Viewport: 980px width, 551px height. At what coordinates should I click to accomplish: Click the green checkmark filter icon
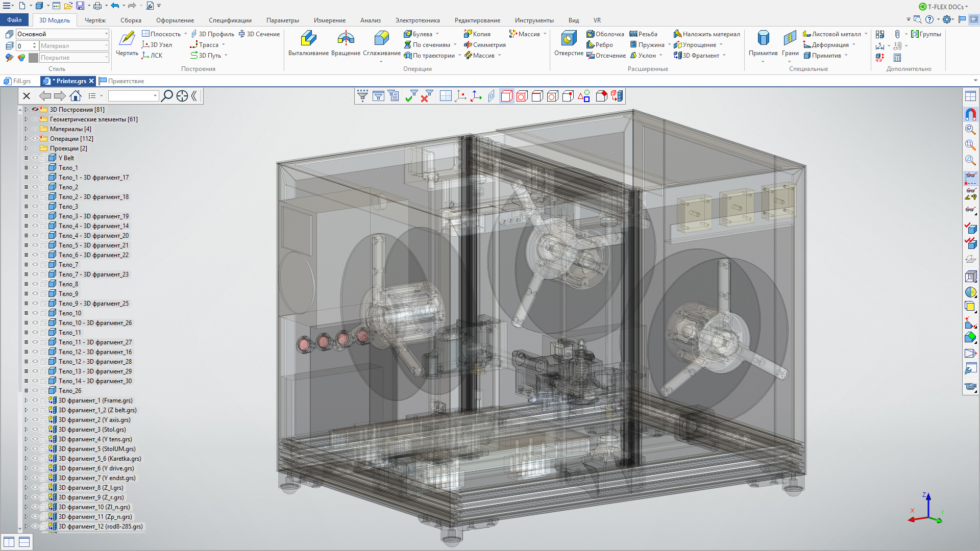411,96
